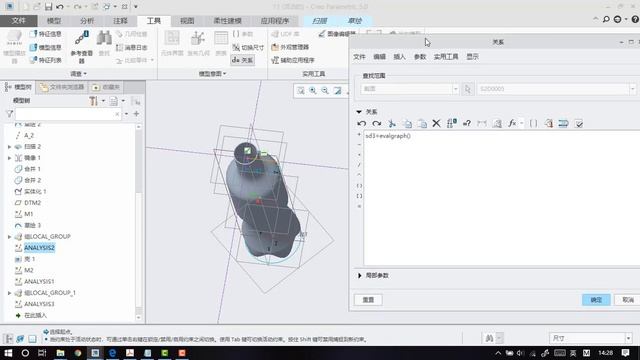Click the square brackets icon in Relations toolbar
This screenshot has width=640, height=360.
pyautogui.click(x=533, y=123)
